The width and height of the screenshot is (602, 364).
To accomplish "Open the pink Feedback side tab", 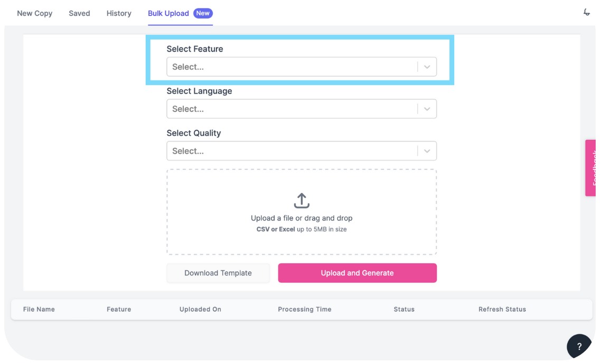I will click(590, 168).
